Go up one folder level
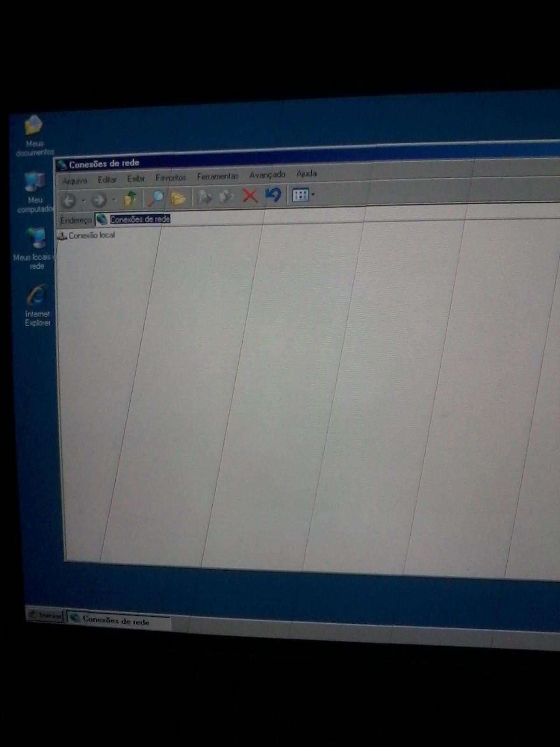 (130, 198)
